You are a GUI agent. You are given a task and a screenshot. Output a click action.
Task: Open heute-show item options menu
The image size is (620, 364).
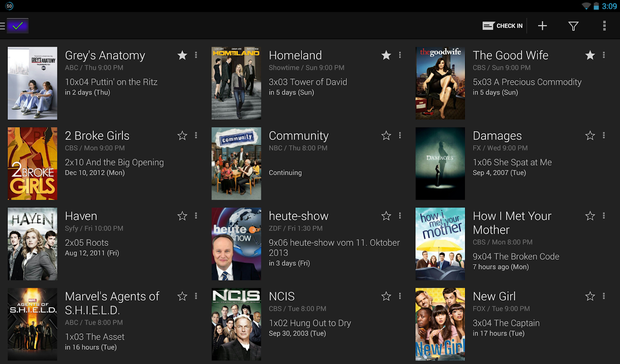(x=400, y=216)
